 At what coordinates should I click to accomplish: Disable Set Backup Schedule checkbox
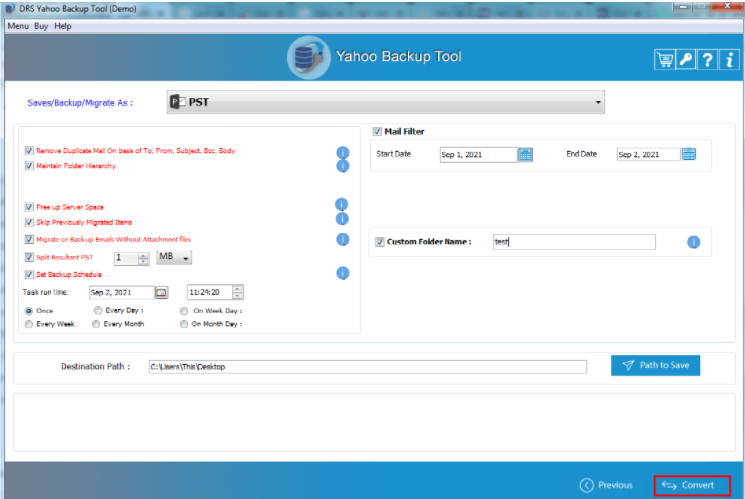29,274
